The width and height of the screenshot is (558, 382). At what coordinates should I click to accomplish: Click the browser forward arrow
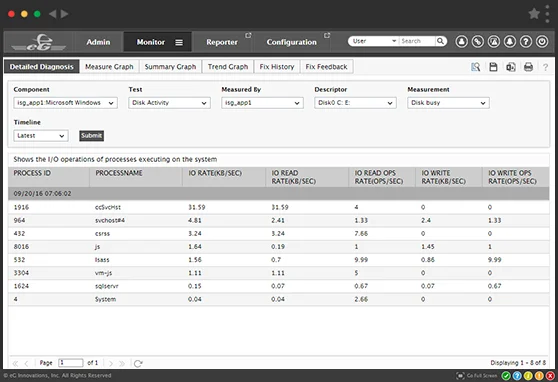(x=64, y=14)
